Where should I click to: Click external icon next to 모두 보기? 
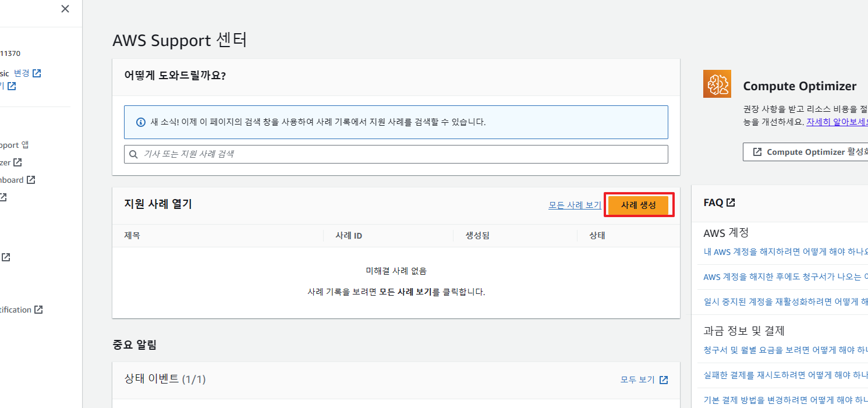(x=664, y=379)
